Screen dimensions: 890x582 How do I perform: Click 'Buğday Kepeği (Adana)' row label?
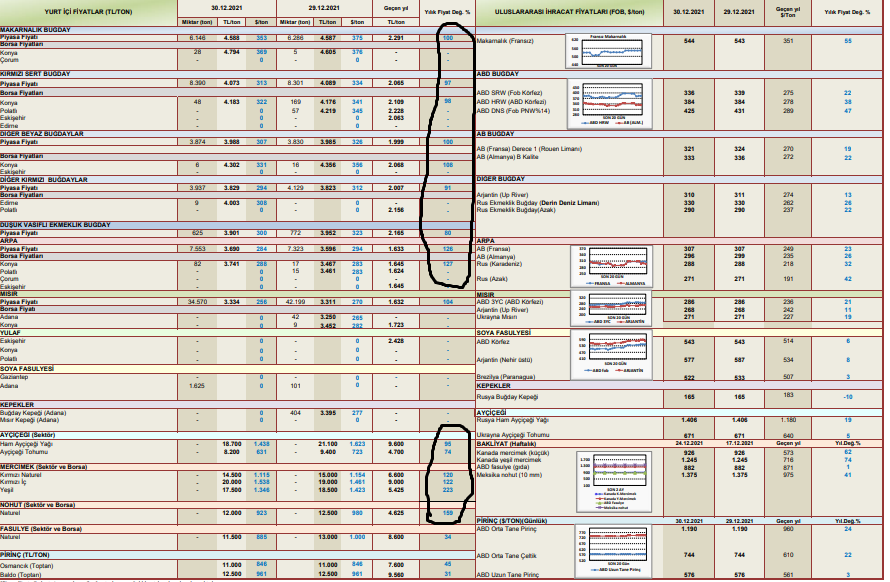pos(33,413)
